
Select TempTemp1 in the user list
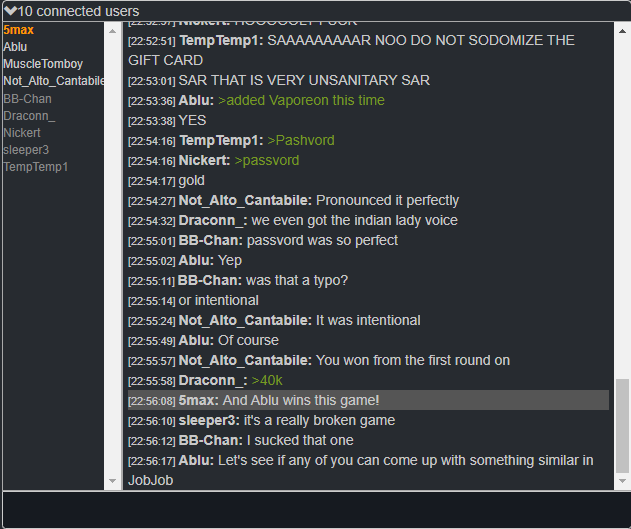click(36, 167)
